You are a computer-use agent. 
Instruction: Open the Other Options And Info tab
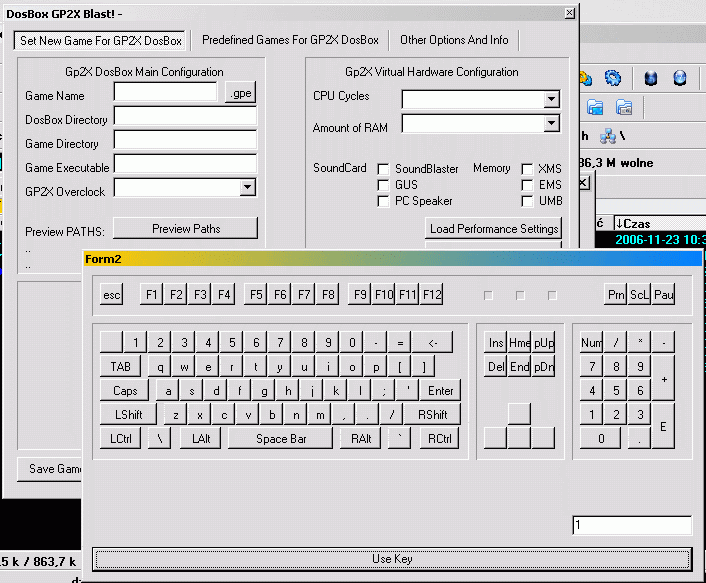coord(454,40)
